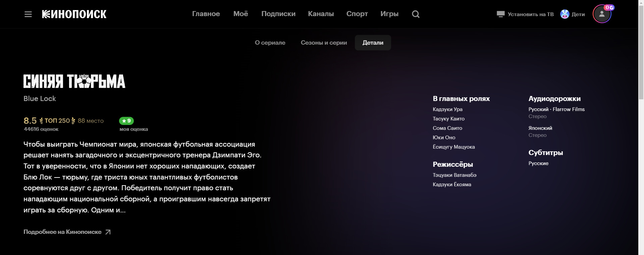Open actor Кадзуки Ура page

(x=447, y=109)
